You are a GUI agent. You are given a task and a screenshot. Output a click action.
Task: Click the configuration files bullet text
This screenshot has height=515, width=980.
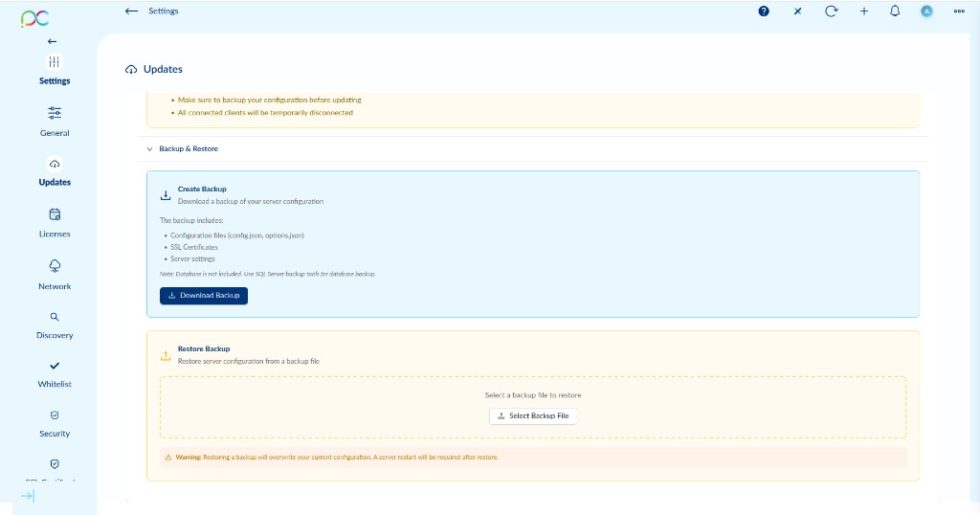tap(237, 235)
